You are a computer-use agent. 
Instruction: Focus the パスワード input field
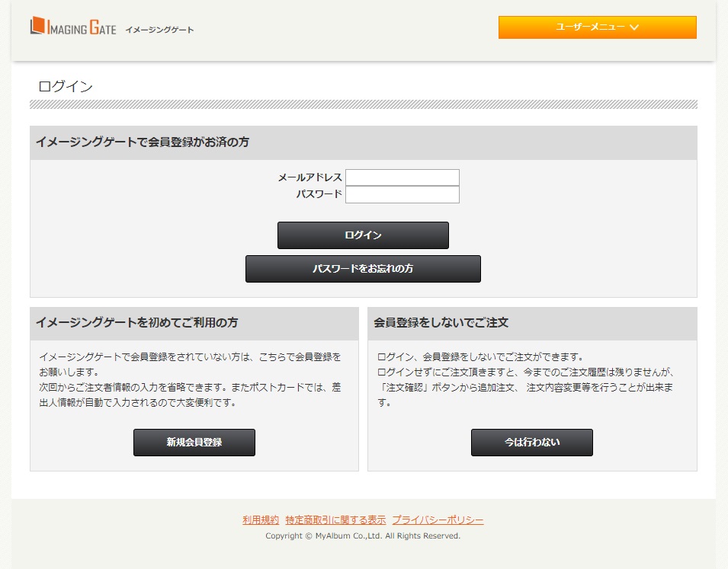(402, 195)
